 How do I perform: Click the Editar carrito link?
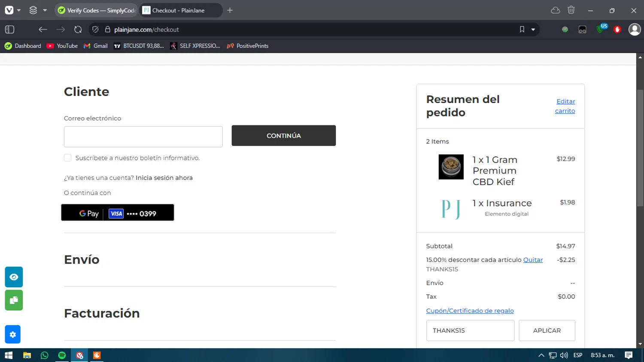pyautogui.click(x=565, y=106)
